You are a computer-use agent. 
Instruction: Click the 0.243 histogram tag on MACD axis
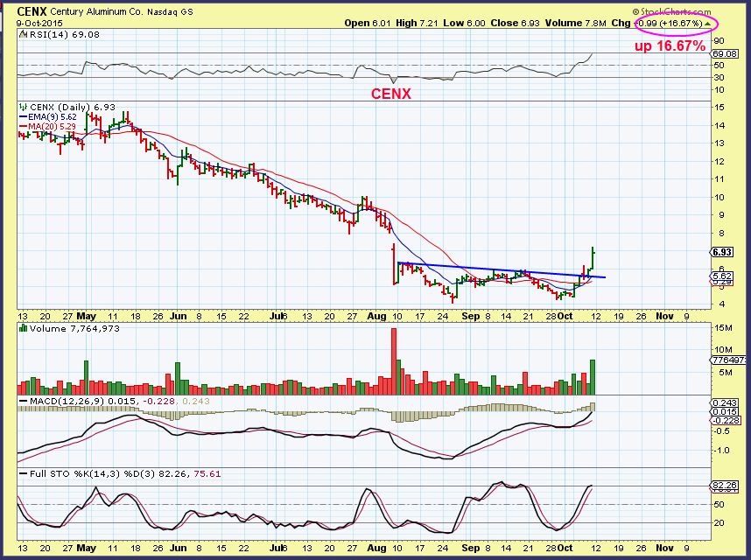click(x=726, y=403)
